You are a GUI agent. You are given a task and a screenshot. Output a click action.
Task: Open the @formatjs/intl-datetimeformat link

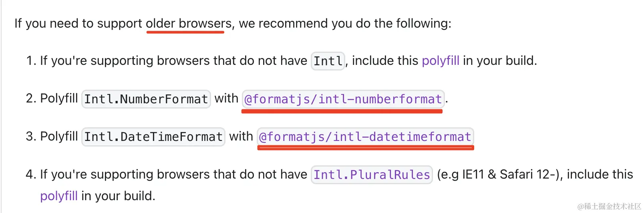365,137
